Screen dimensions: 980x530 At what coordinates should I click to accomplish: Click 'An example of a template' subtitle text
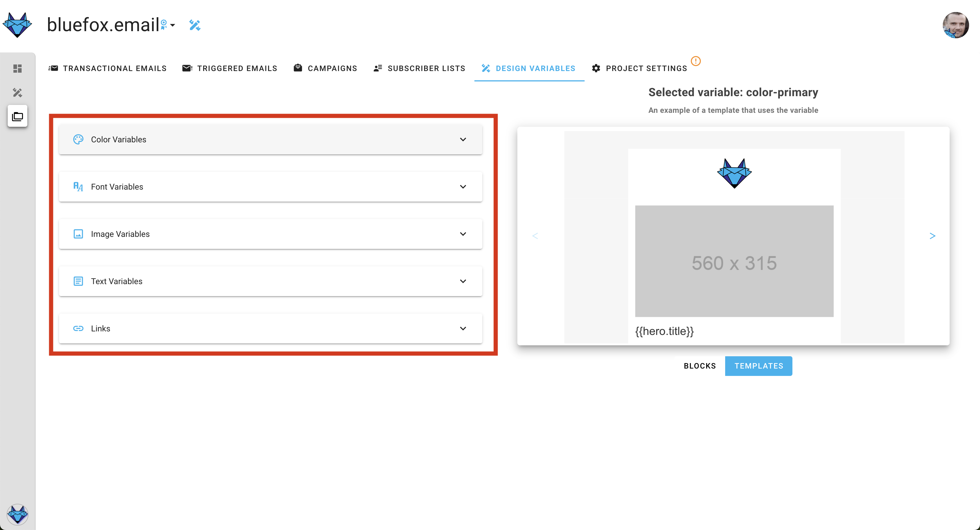(733, 110)
